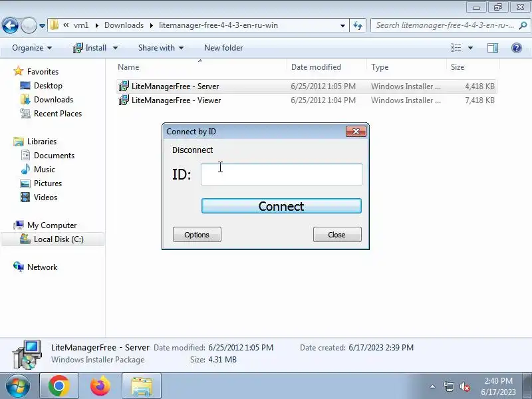This screenshot has width=532, height=399.
Task: Expand address bar history dropdown
Action: pos(342,25)
